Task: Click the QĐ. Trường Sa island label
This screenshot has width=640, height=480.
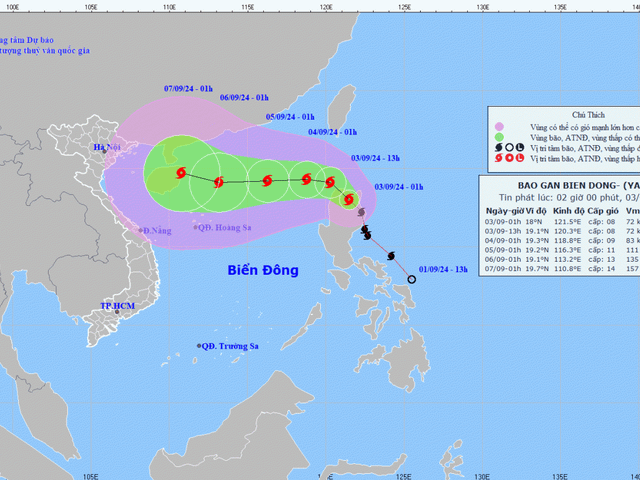Action: (x=230, y=346)
